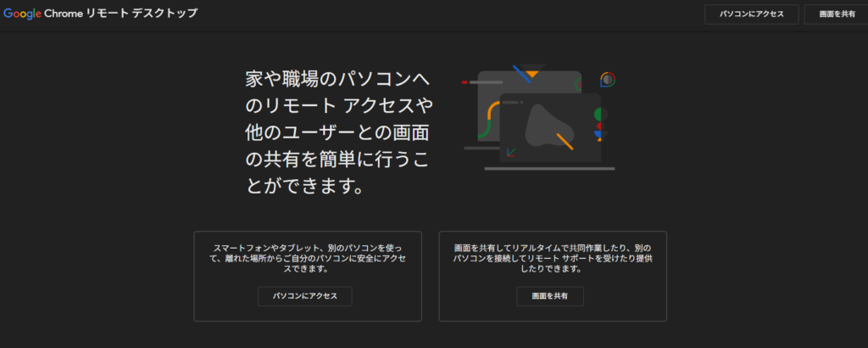
Task: Click the red diamond shape in the illustration
Action: click(599, 125)
